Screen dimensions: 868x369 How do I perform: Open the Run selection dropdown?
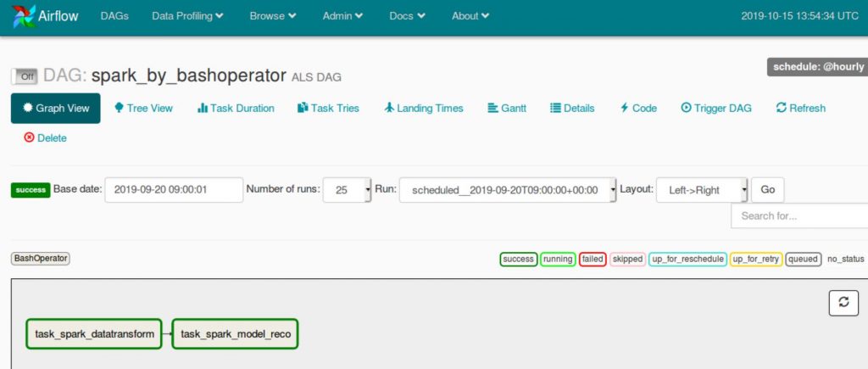coord(508,190)
